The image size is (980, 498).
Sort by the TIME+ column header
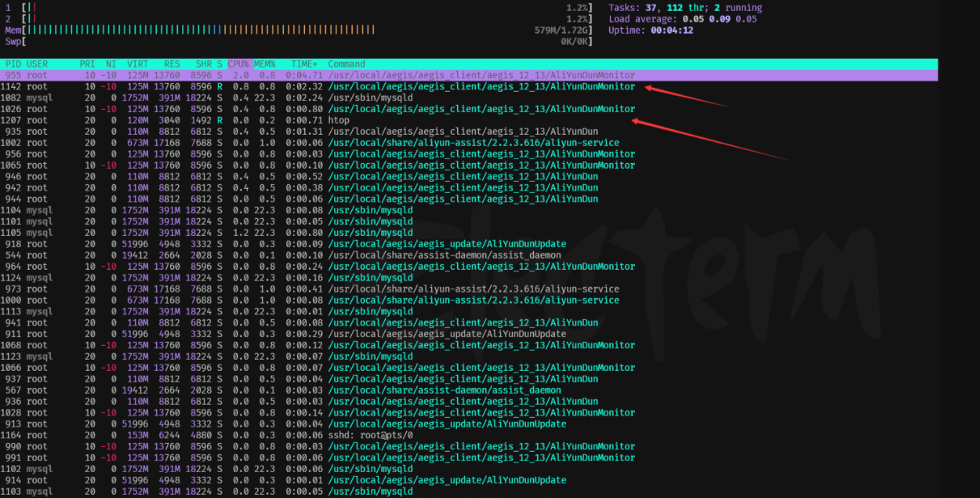305,64
